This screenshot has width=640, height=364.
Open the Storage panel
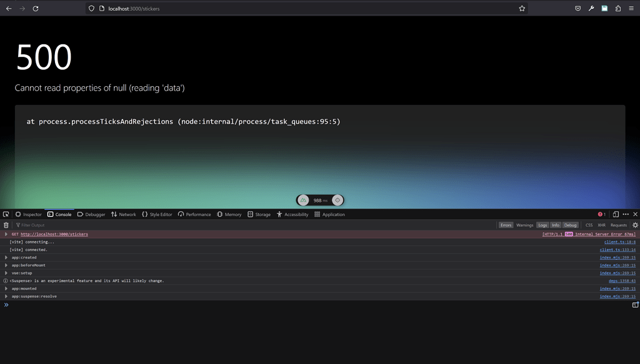point(259,214)
